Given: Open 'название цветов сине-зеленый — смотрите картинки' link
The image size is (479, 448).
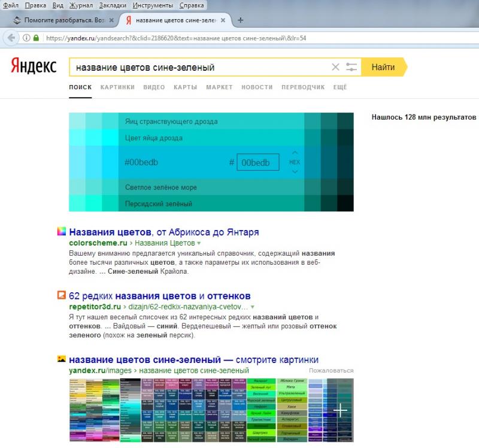Looking at the screenshot, I should tap(193, 360).
